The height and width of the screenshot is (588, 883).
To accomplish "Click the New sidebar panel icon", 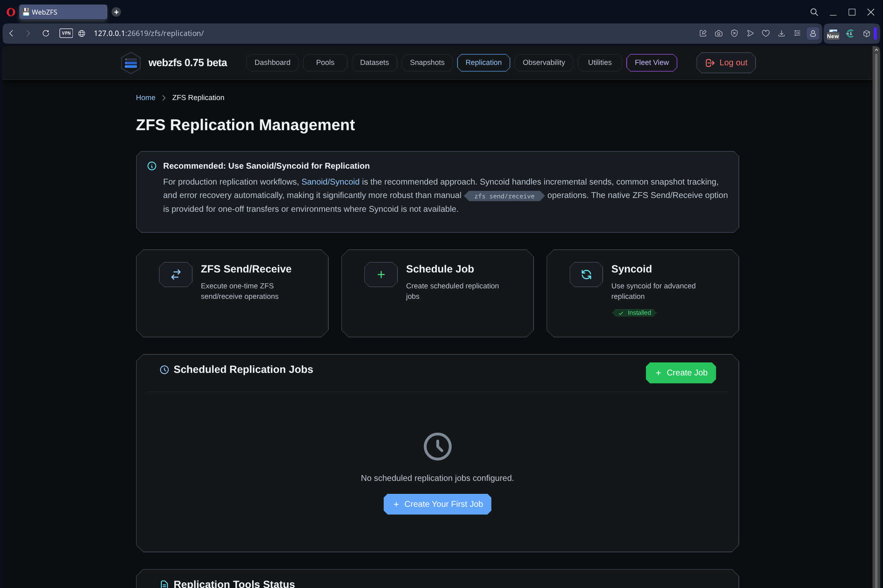I will coord(833,34).
